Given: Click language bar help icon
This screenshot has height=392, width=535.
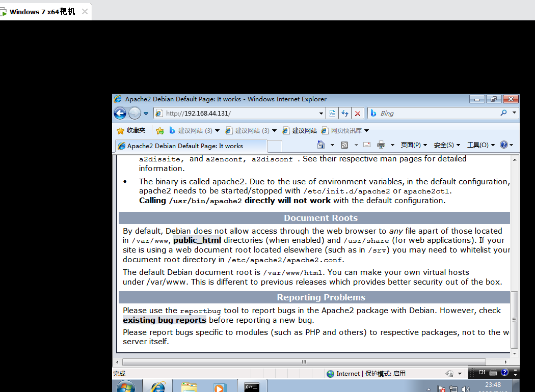Looking at the screenshot, I should pyautogui.click(x=504, y=372).
